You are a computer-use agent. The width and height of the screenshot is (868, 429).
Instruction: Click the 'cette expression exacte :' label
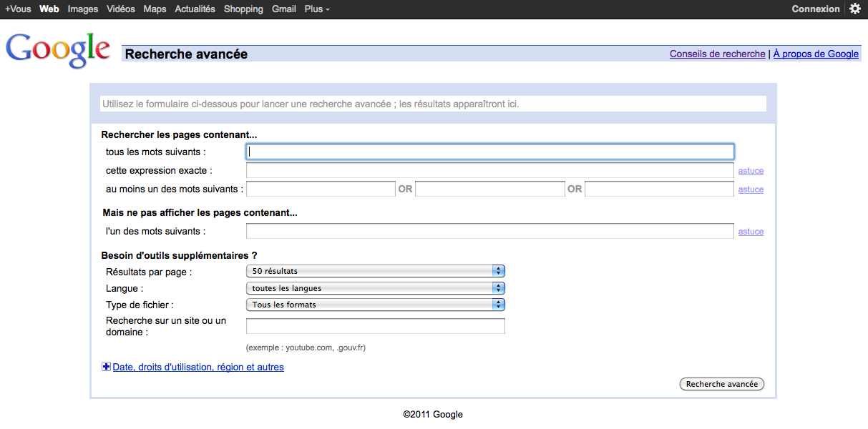[x=159, y=171]
